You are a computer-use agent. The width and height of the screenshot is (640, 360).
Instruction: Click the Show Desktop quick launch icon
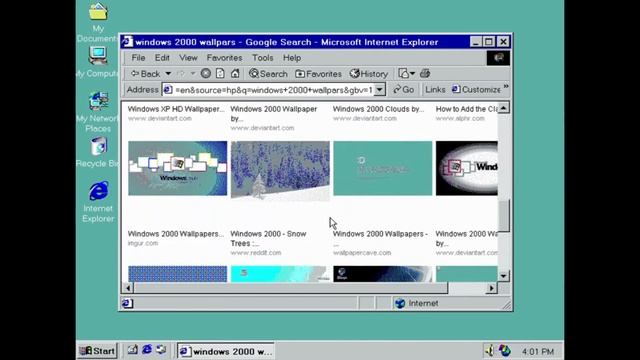[133, 350]
